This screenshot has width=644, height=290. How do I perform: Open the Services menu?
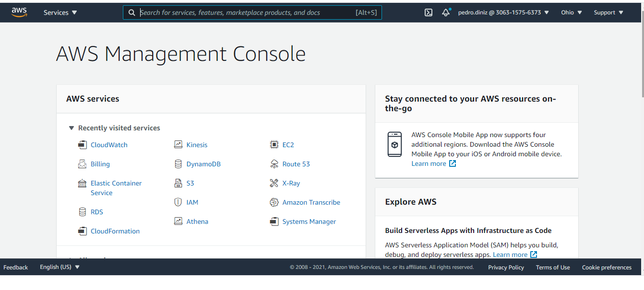(x=60, y=12)
